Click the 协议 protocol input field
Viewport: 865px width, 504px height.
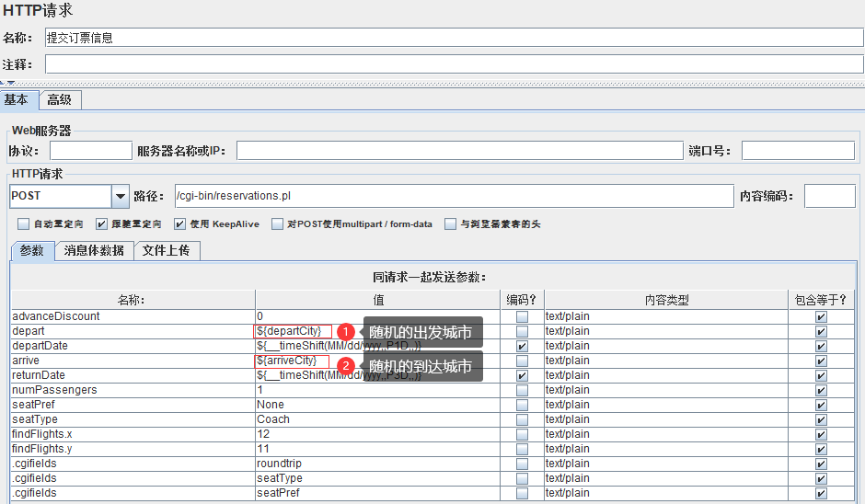coord(91,151)
